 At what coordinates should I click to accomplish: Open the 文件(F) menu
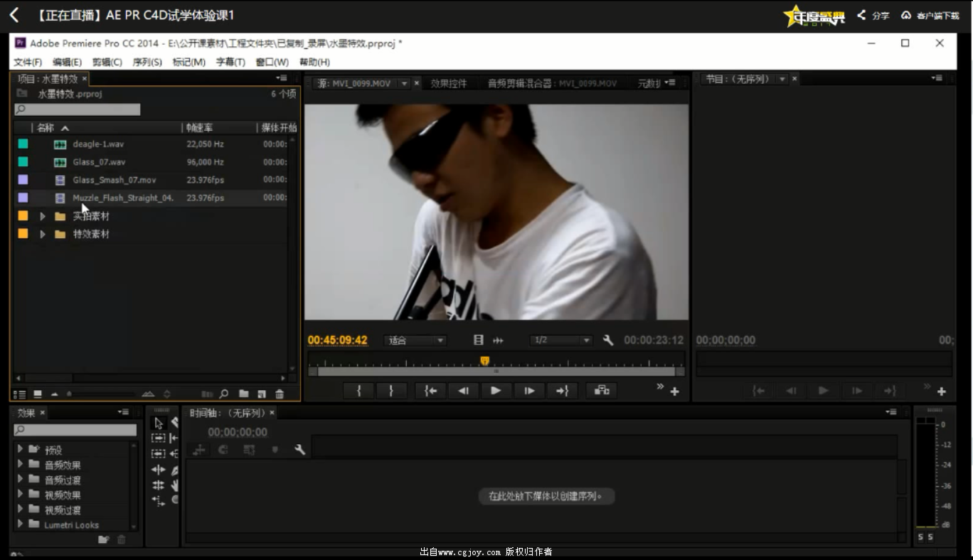click(28, 62)
